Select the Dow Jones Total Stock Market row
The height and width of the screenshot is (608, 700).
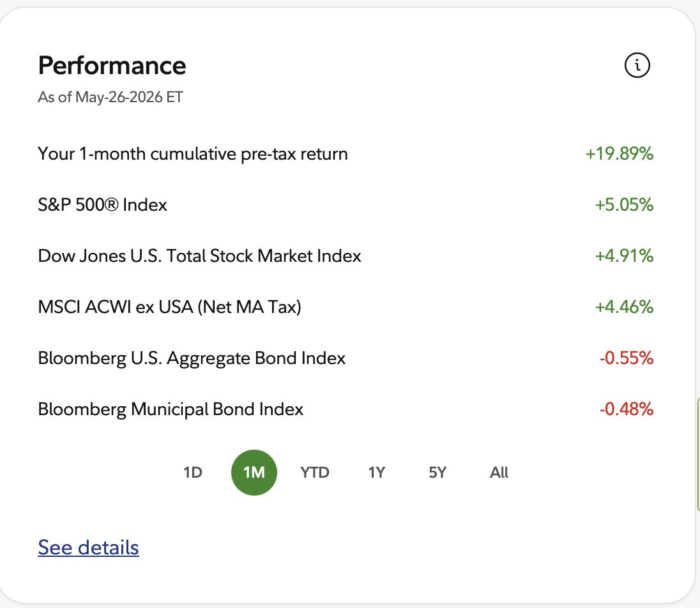[346, 256]
